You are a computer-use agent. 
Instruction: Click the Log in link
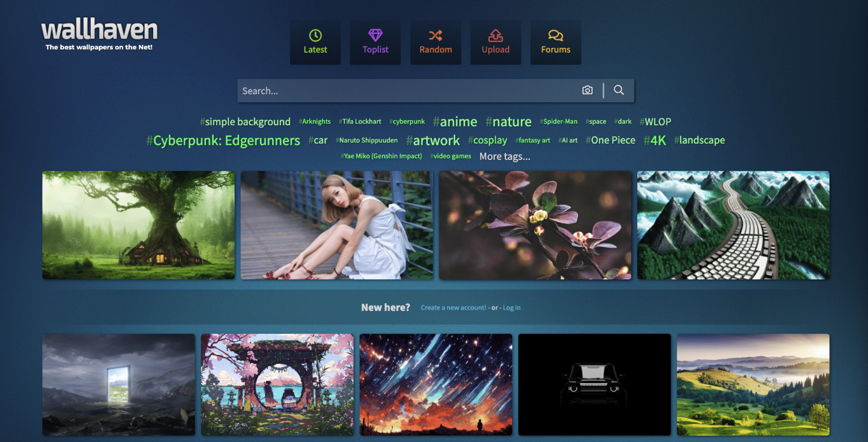[x=512, y=307]
